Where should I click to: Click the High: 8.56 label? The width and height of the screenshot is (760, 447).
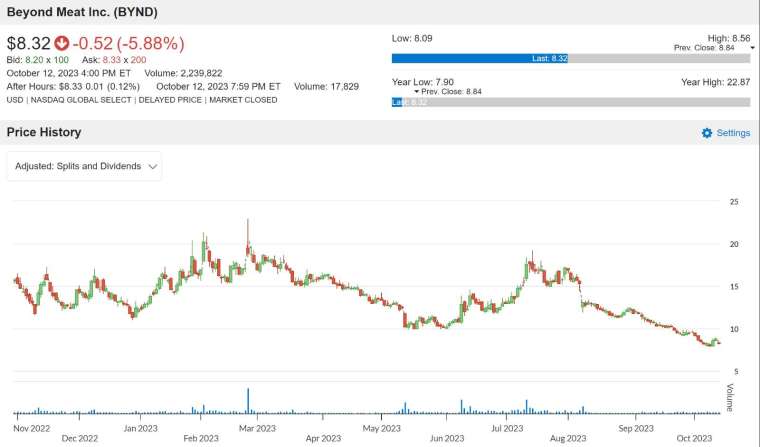pos(728,38)
